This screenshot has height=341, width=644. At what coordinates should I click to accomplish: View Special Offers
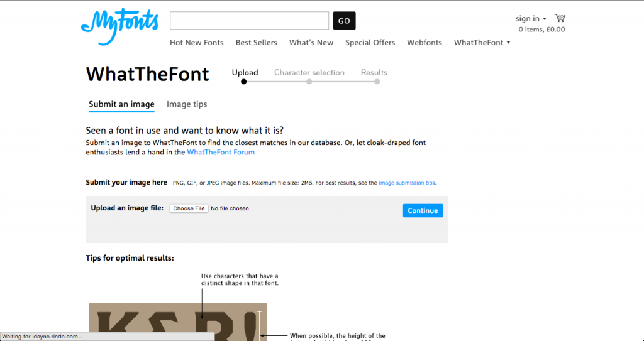tap(370, 42)
